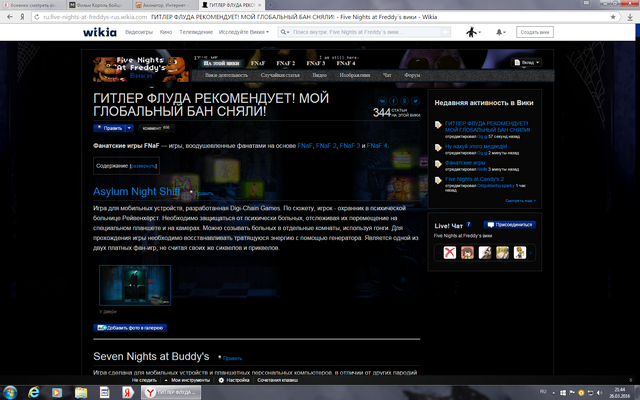Click Создать вики button
Image resolution: width=640 pixels, height=400 pixels.
point(535,32)
